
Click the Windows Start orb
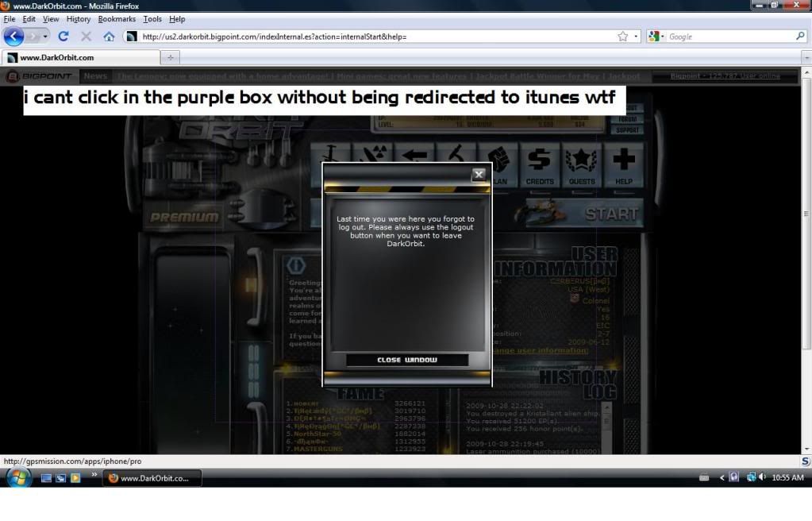(x=19, y=477)
